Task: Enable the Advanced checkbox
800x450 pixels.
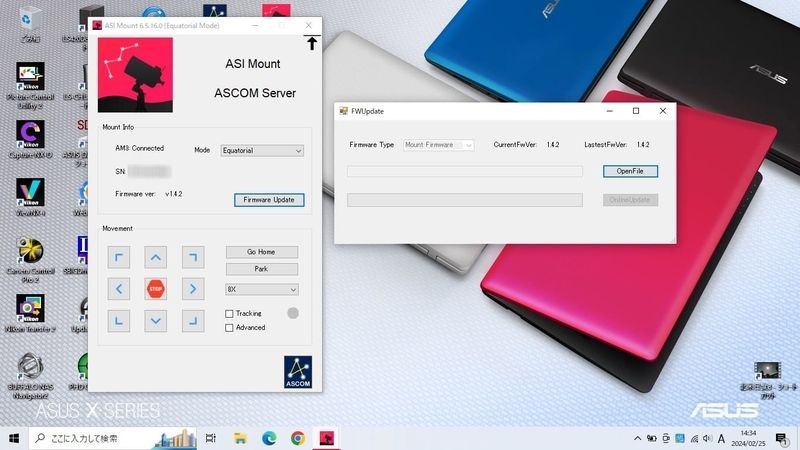Action: click(229, 328)
